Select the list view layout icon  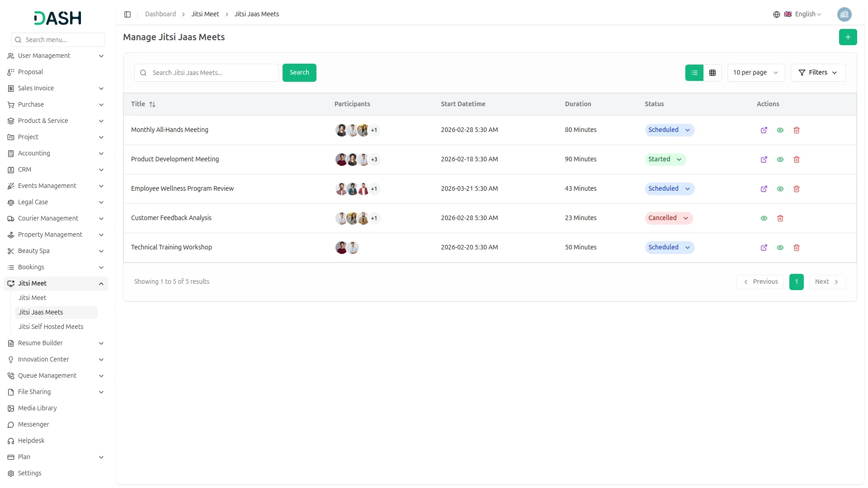694,73
